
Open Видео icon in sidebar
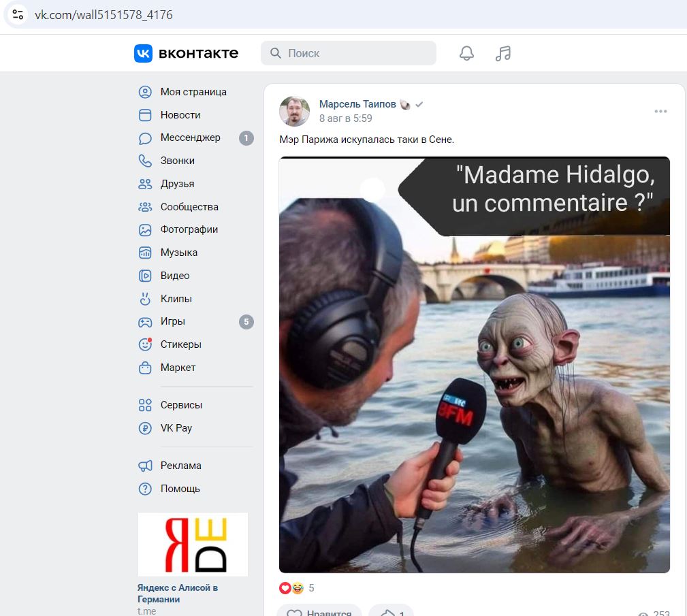[145, 276]
